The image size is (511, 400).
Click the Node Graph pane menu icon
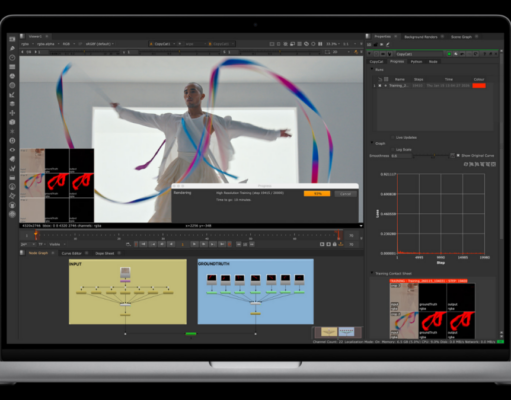click(22, 253)
